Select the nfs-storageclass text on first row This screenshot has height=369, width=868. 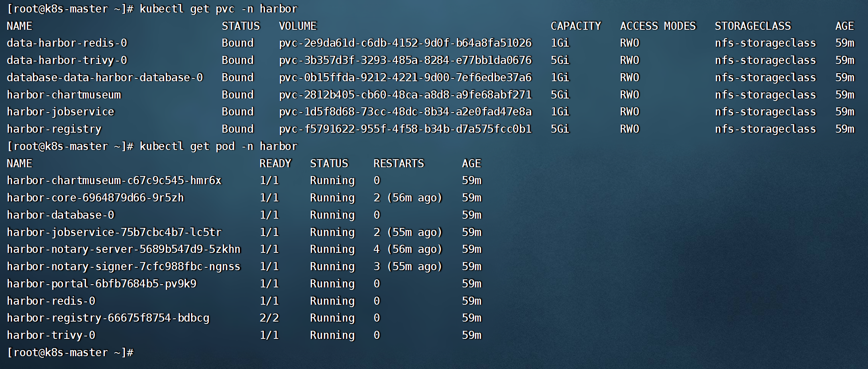pyautogui.click(x=765, y=43)
